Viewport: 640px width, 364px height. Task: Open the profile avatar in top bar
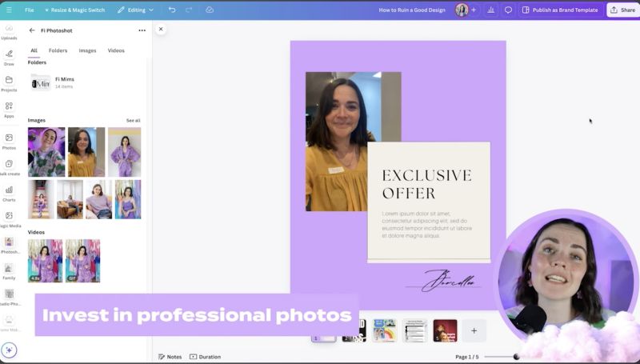[x=462, y=10]
